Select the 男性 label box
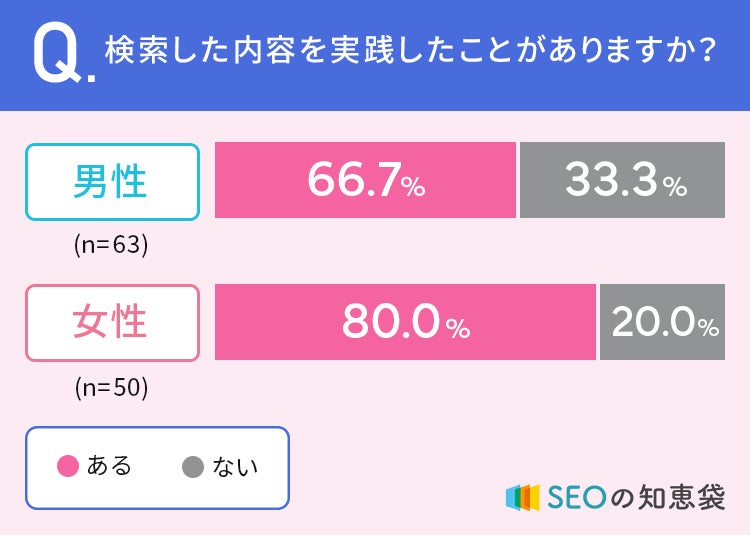Image resolution: width=750 pixels, height=535 pixels. [112, 182]
